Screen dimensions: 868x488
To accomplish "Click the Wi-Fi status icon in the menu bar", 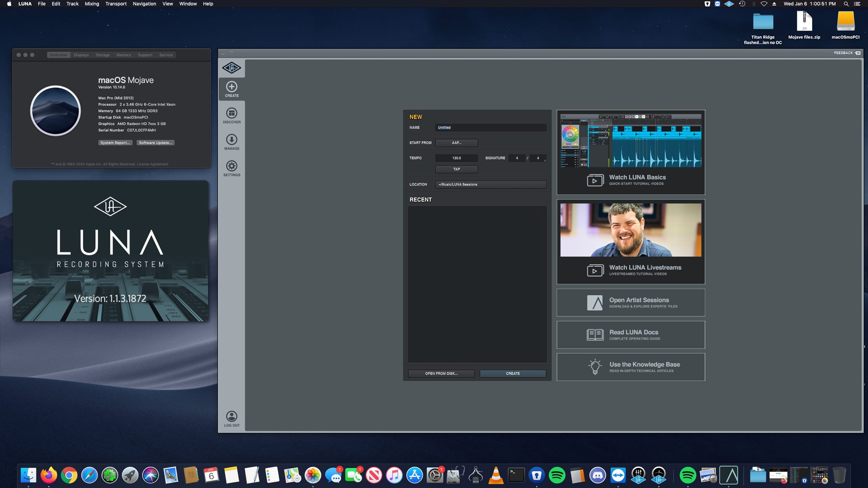I will [764, 4].
